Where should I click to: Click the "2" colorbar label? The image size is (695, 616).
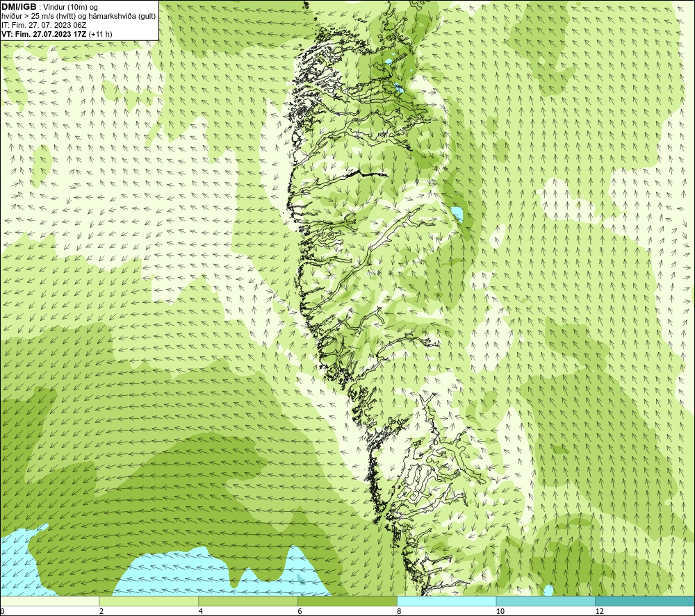[101, 611]
